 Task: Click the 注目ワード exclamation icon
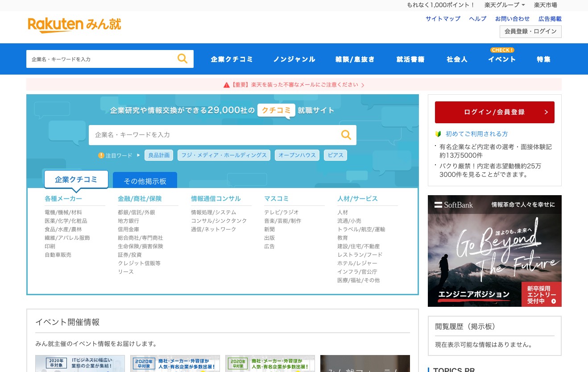(101, 155)
